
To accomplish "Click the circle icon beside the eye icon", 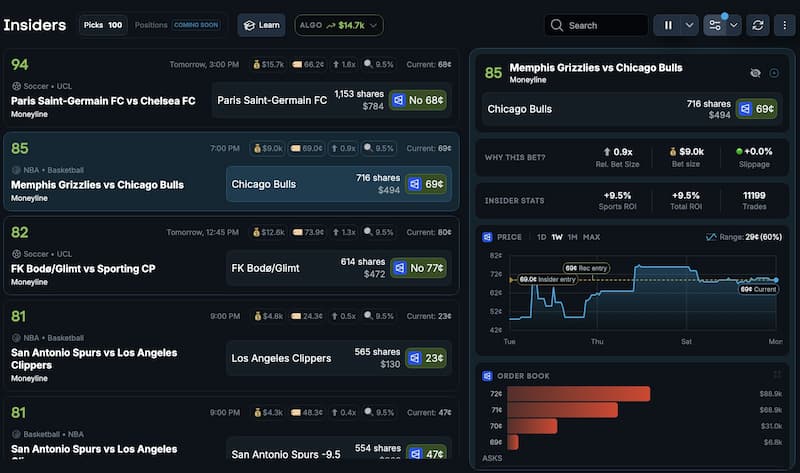I will 774,73.
